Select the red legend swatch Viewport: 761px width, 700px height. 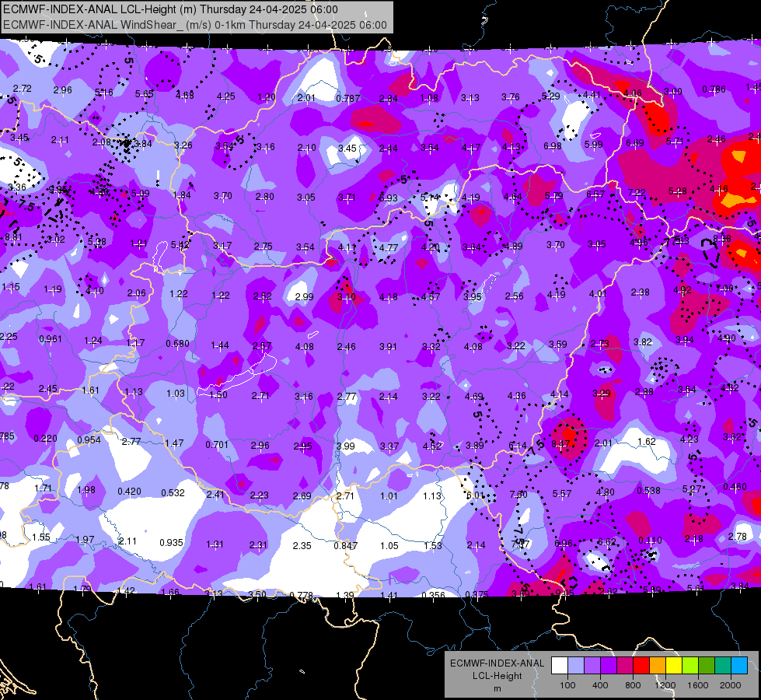641,665
